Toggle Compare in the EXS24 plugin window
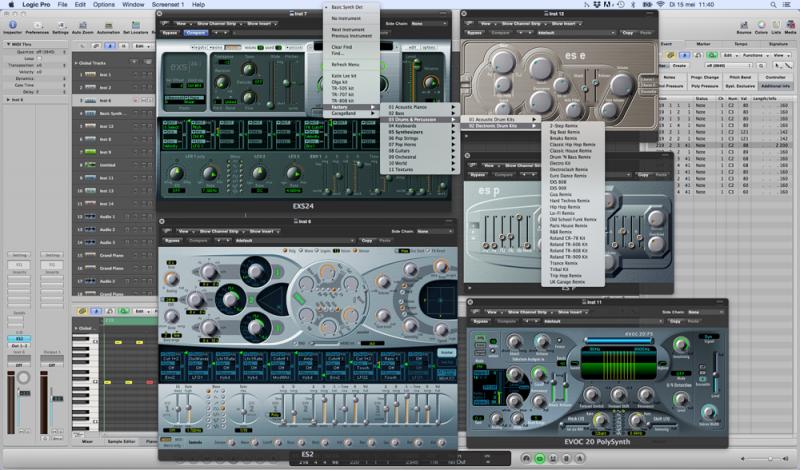 (195, 33)
